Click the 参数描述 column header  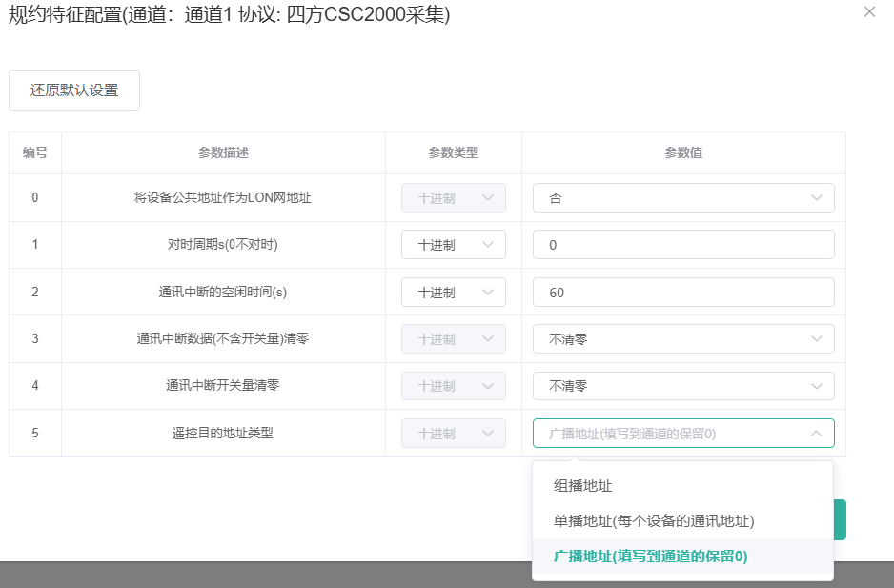pyautogui.click(x=223, y=152)
